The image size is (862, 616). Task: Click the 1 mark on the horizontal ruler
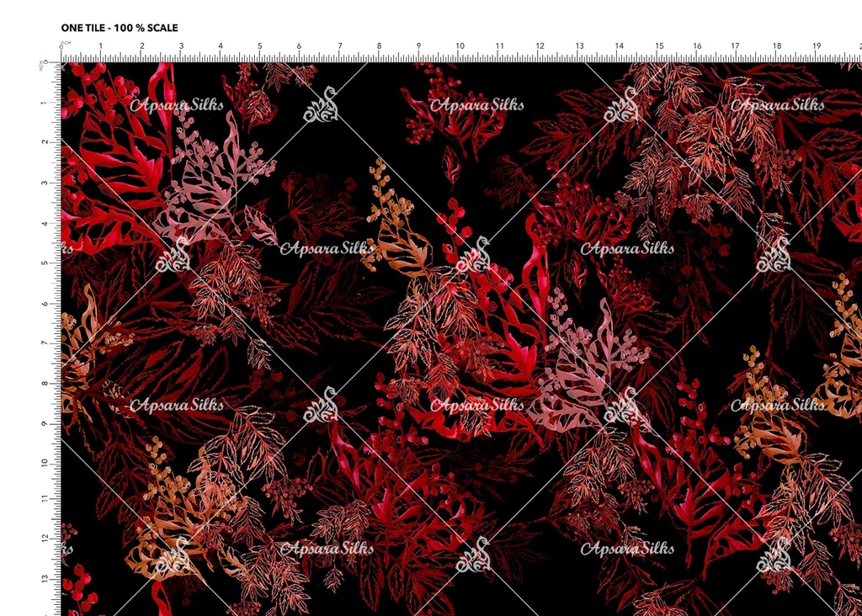click(x=101, y=47)
